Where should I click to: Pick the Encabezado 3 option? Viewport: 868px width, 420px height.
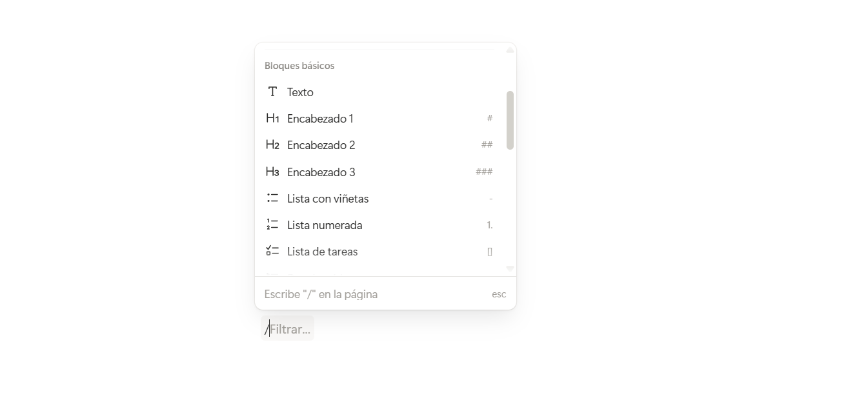321,172
